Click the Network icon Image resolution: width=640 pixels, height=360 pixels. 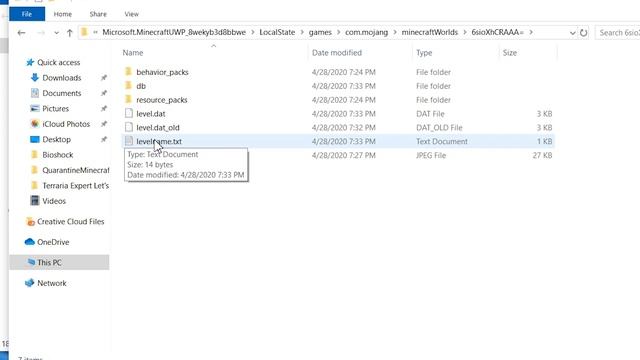29,283
